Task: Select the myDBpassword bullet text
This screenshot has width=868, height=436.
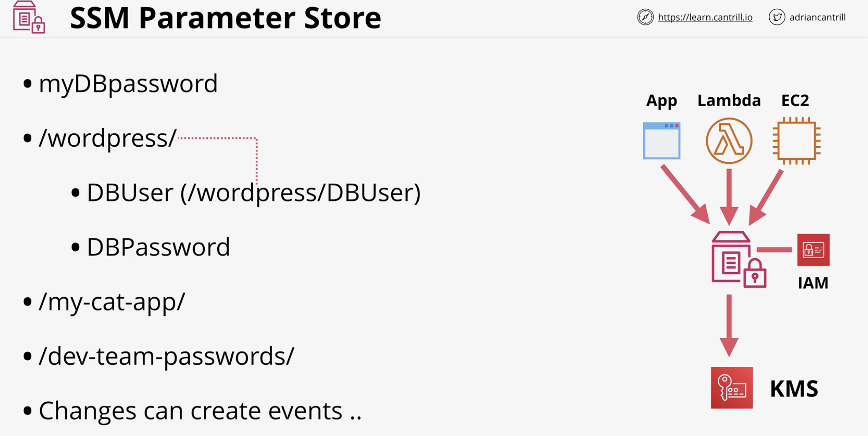Action: [x=128, y=84]
